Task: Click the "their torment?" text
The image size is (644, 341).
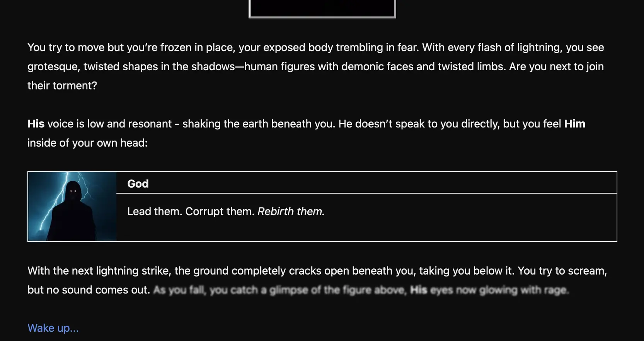Action: pos(62,85)
